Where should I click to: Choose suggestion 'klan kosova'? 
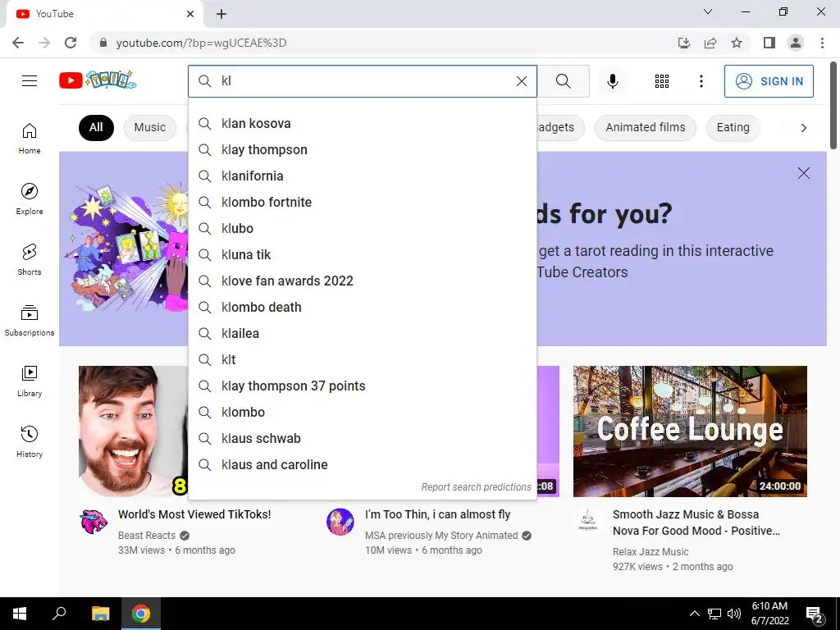(x=363, y=123)
